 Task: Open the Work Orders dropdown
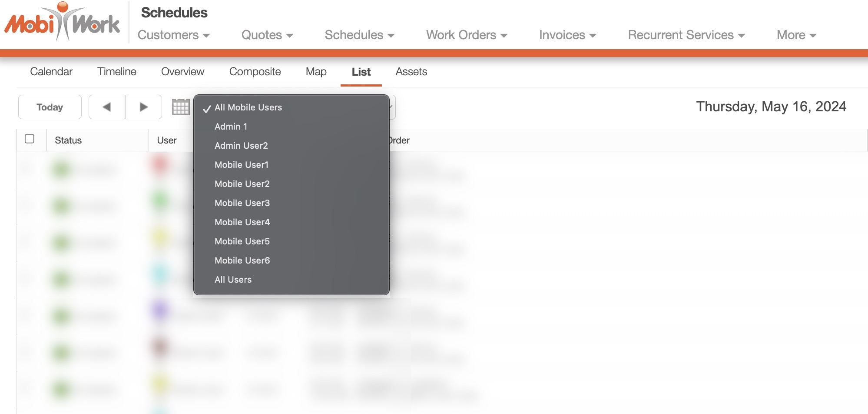pos(466,35)
